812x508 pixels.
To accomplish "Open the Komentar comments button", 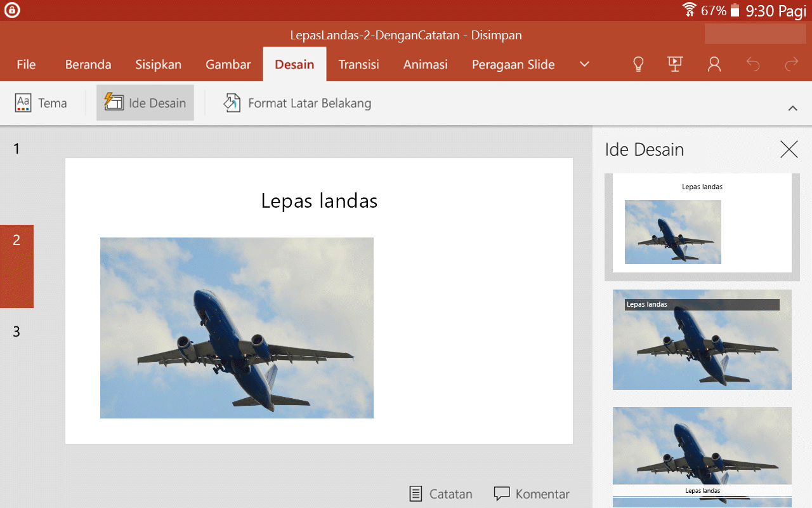I will [x=532, y=494].
